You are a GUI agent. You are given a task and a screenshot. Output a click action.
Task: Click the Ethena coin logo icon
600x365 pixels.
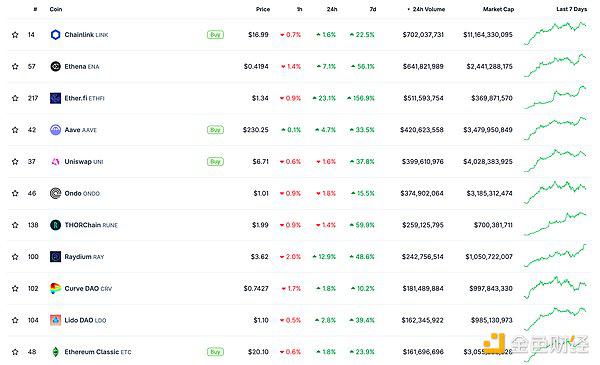tap(55, 67)
